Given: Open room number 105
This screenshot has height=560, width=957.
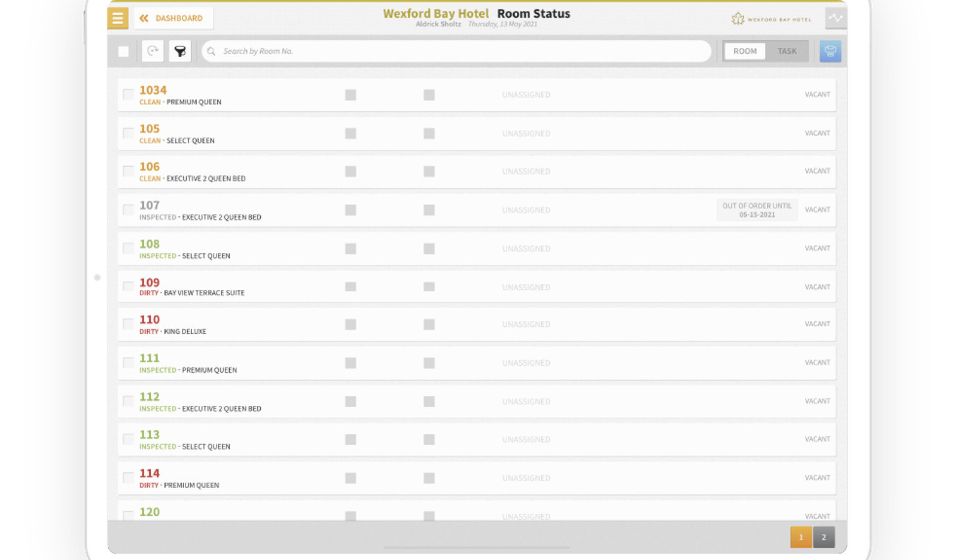Looking at the screenshot, I should click(x=150, y=128).
